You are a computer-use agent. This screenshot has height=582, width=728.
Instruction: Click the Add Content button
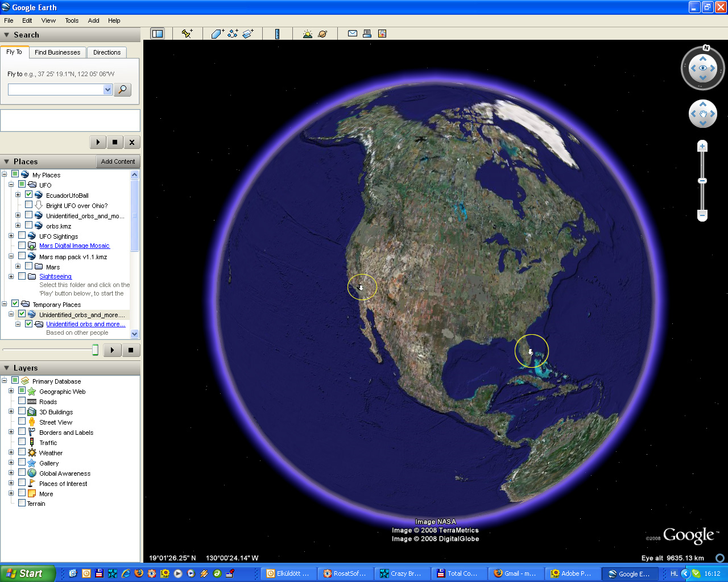point(118,161)
